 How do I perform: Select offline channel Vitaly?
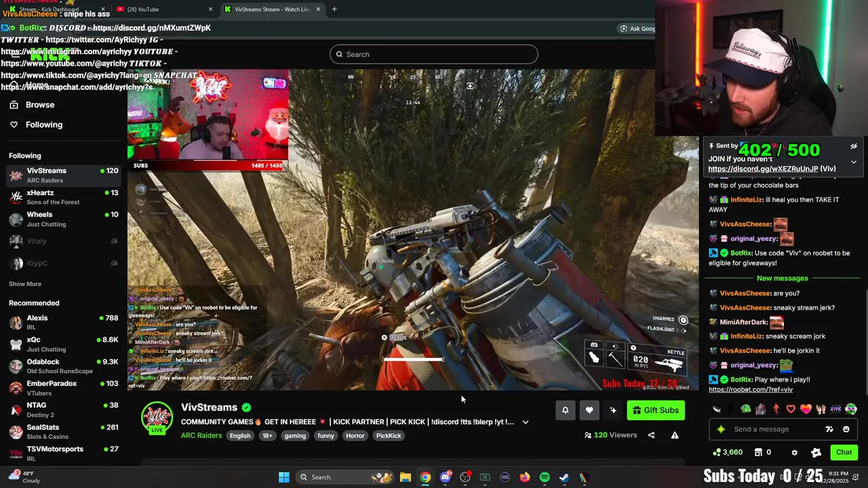point(62,241)
